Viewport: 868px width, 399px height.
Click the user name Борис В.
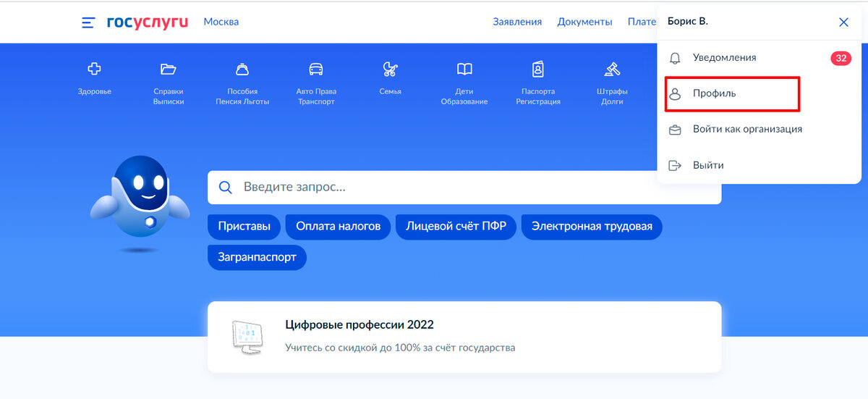point(688,22)
